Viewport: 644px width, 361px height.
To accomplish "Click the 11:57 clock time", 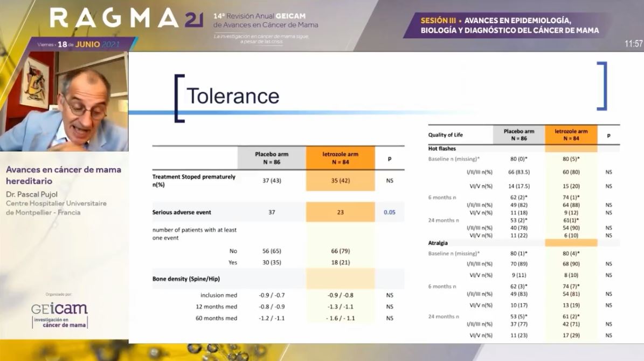I will pyautogui.click(x=633, y=44).
